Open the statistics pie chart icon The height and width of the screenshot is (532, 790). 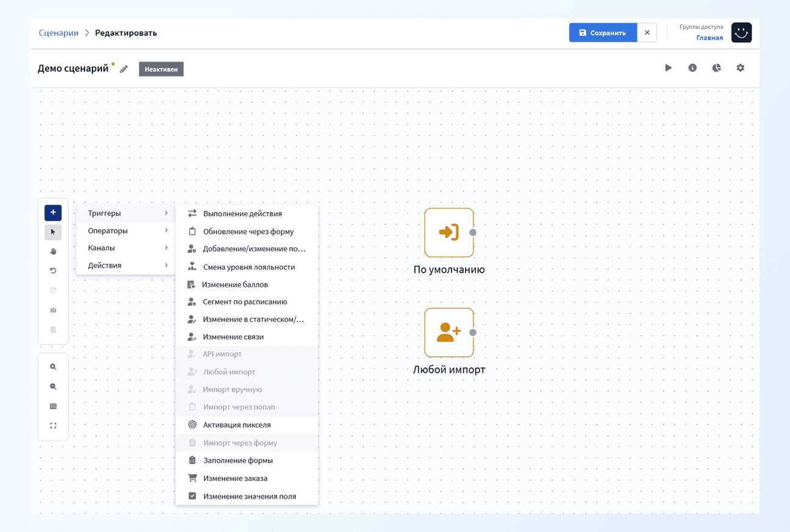716,68
